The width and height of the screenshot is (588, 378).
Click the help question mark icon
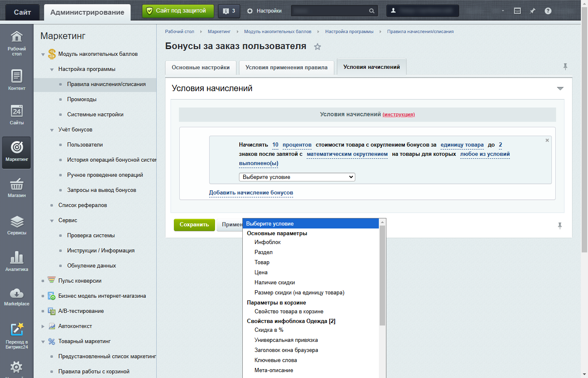pyautogui.click(x=548, y=11)
